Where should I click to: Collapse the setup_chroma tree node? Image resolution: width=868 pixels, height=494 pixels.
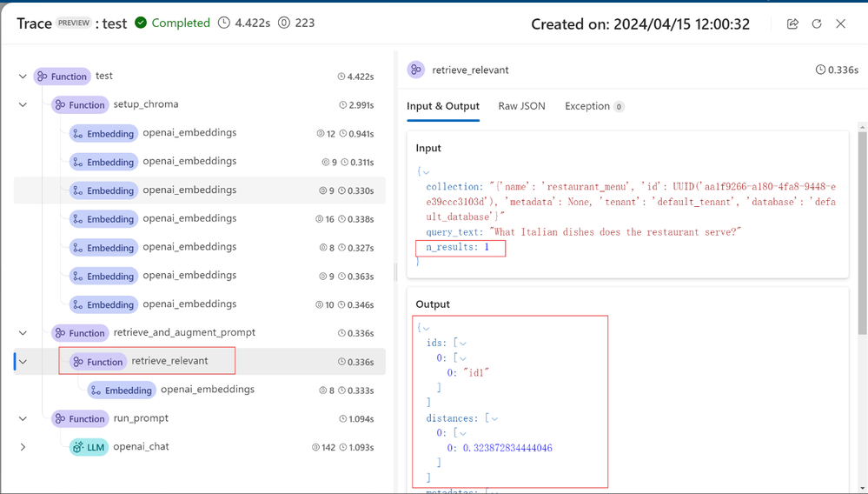point(23,104)
